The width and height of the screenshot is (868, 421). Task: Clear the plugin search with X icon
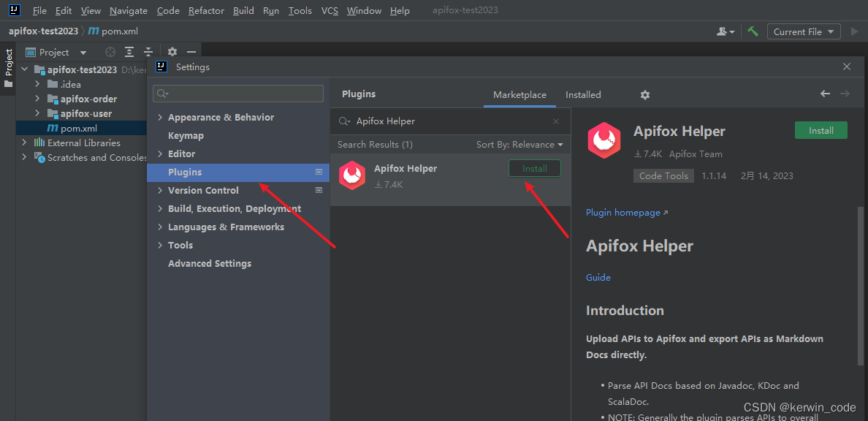click(556, 121)
